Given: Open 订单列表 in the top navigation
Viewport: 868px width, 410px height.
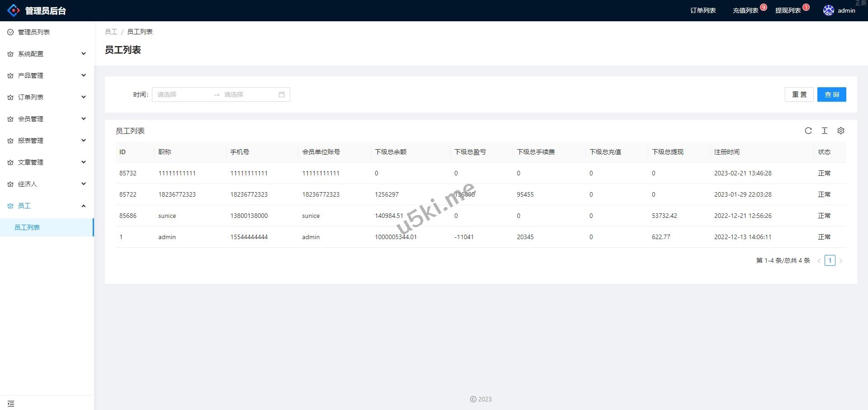Looking at the screenshot, I should (x=703, y=10).
